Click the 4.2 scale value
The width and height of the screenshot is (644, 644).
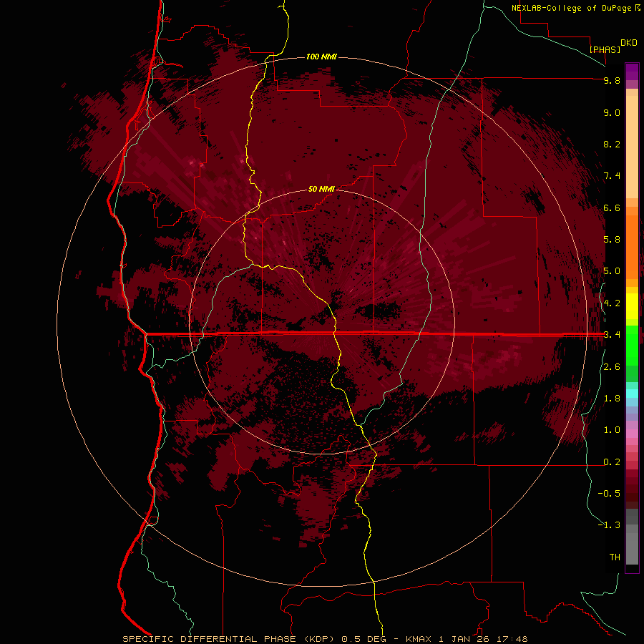tap(612, 303)
